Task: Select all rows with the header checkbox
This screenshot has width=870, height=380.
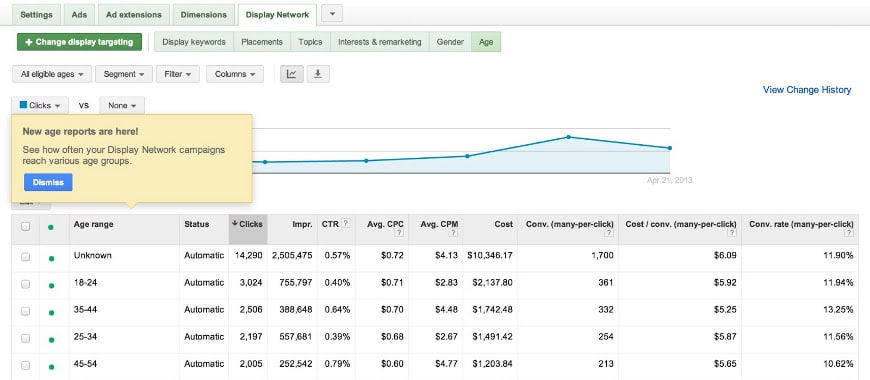Action: (26, 226)
